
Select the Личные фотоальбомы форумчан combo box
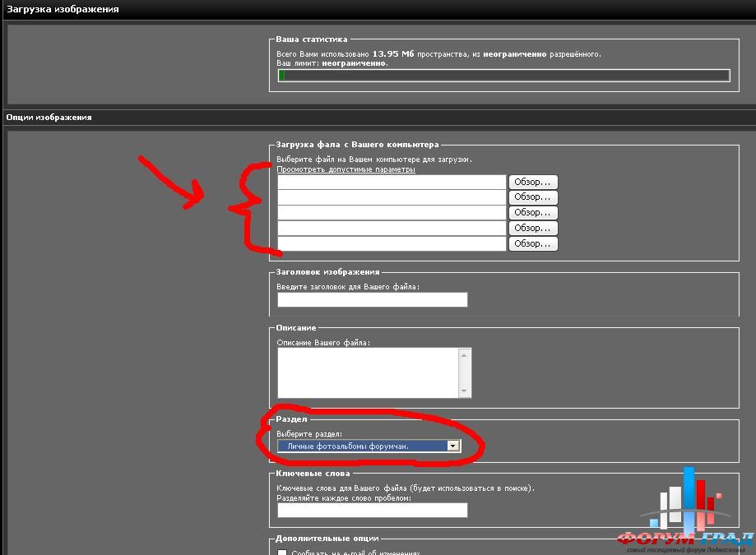(362, 446)
